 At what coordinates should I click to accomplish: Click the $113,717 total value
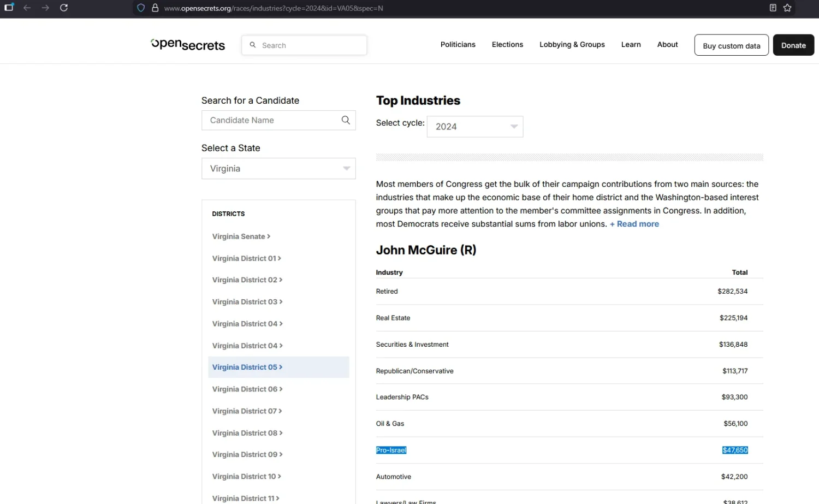(735, 371)
